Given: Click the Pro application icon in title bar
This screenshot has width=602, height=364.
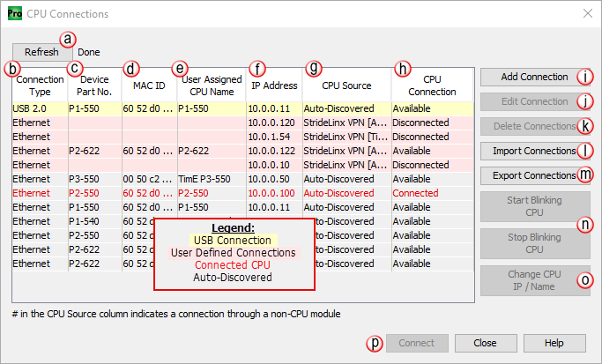Looking at the screenshot, I should click(13, 13).
